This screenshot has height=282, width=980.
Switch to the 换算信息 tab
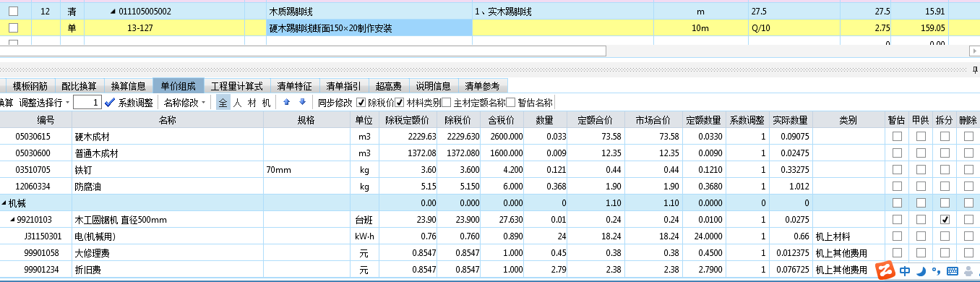pyautogui.click(x=128, y=85)
